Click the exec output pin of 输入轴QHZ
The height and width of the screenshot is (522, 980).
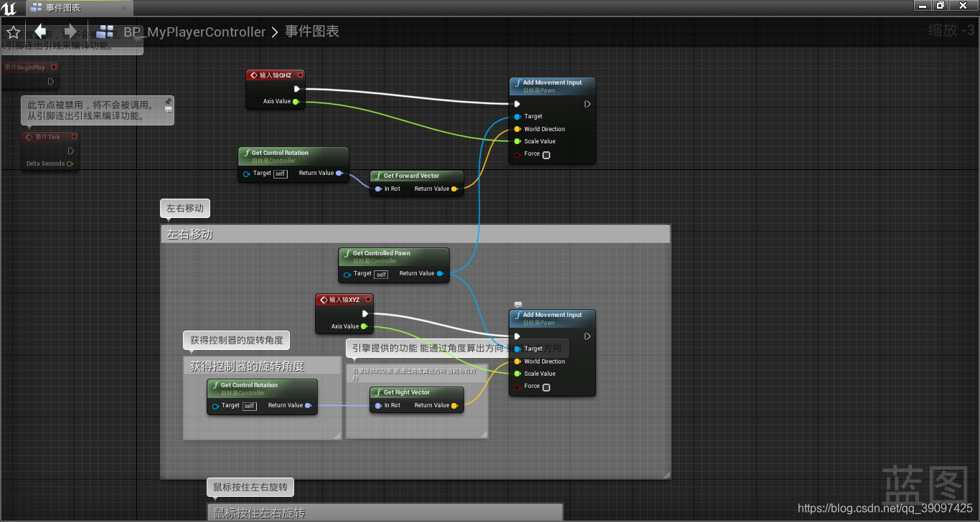(296, 90)
